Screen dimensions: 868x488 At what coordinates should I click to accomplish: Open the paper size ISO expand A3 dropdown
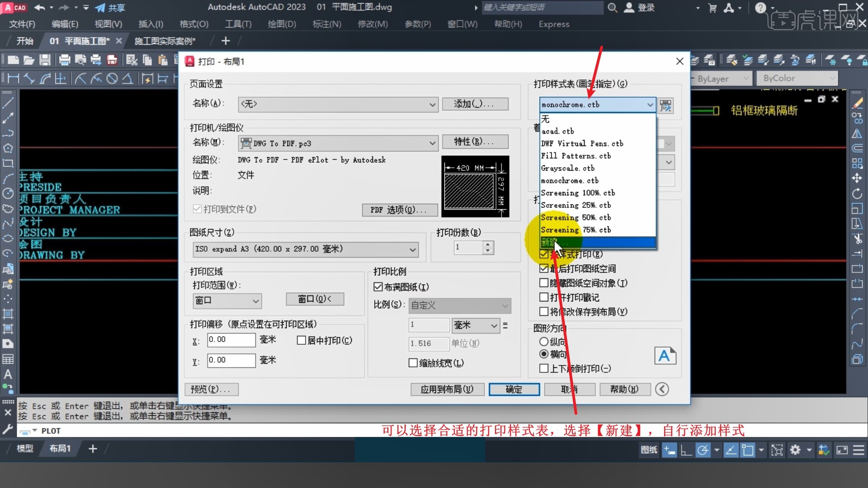pos(306,249)
